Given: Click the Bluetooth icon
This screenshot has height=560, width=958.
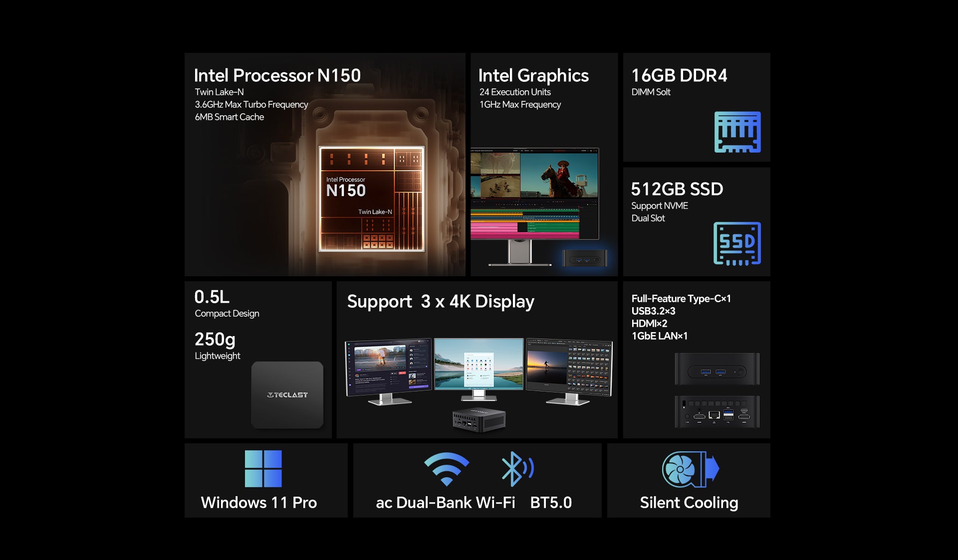Looking at the screenshot, I should coord(516,469).
